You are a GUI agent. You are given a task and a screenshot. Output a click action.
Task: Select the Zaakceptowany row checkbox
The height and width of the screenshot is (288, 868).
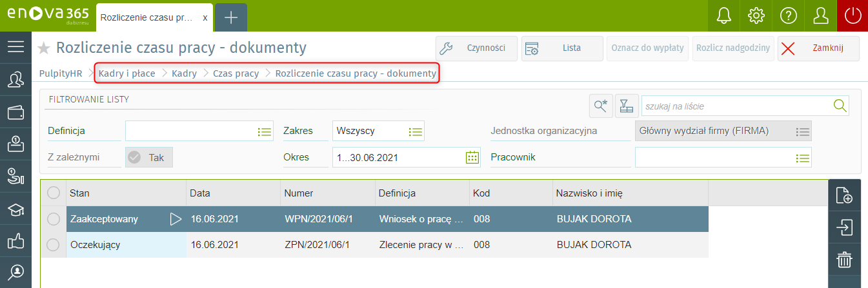point(54,219)
